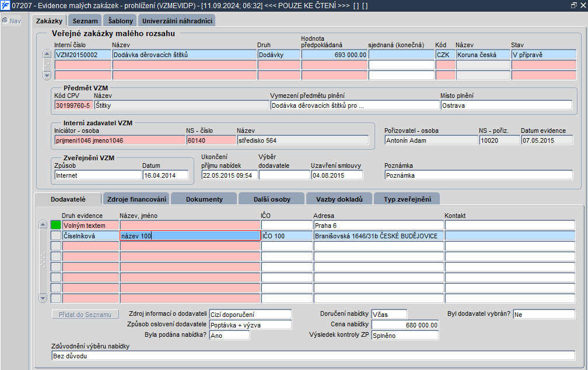Click the application logo icon in title bar
This screenshot has width=588, height=370.
point(5,6)
